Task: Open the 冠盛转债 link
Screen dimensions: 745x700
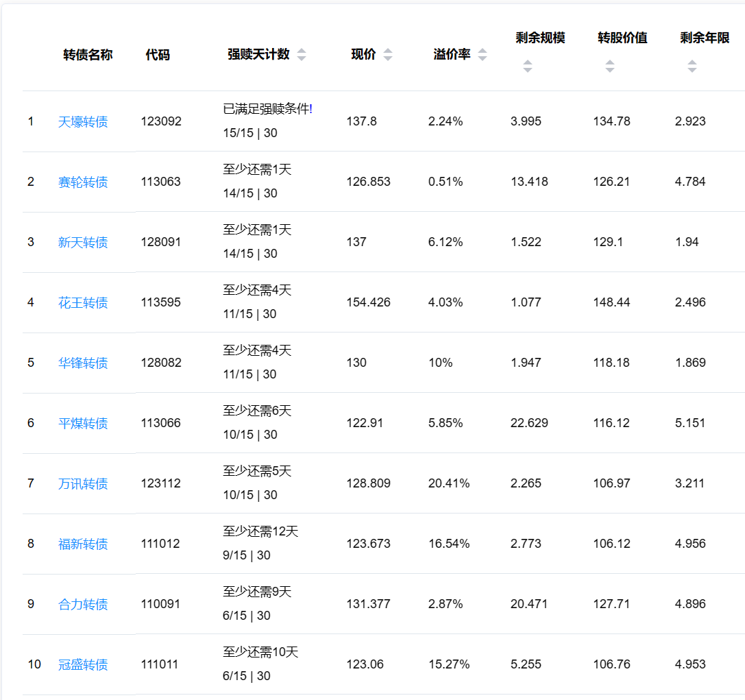Action: [83, 665]
